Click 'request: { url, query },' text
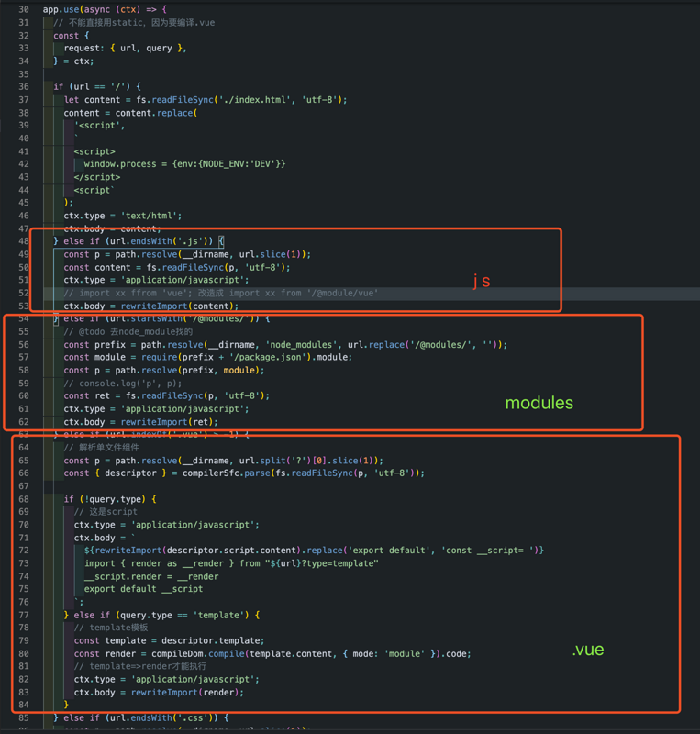This screenshot has height=734, width=700. [126, 49]
